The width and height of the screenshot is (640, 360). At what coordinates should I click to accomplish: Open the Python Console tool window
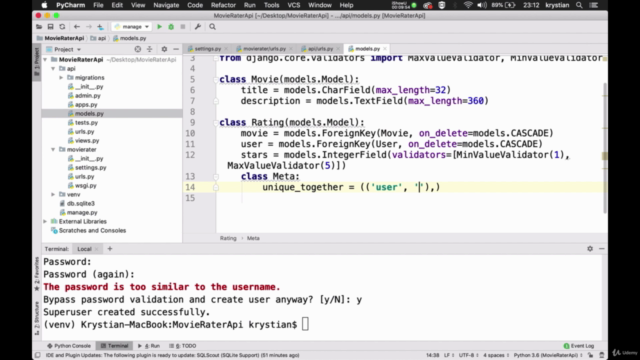(69, 346)
